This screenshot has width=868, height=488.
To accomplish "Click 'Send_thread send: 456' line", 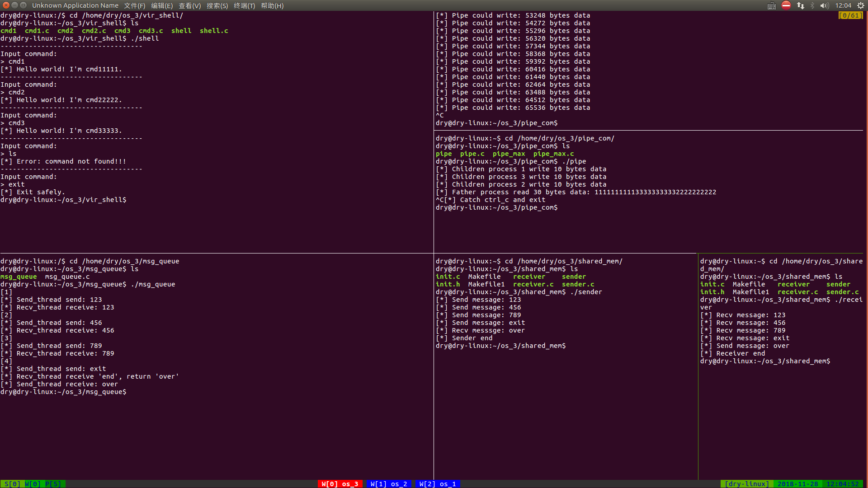I will pos(51,323).
